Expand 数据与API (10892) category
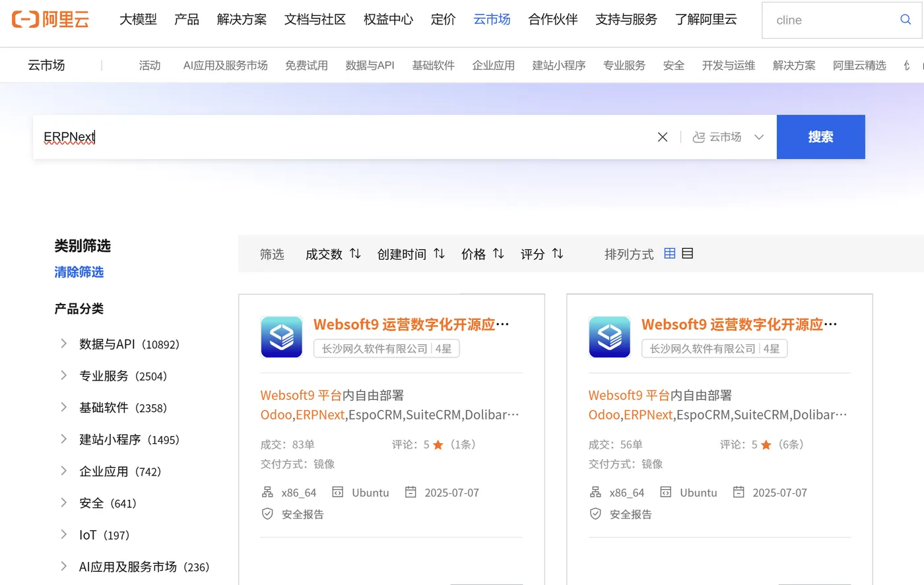This screenshot has height=585, width=924. [x=64, y=343]
